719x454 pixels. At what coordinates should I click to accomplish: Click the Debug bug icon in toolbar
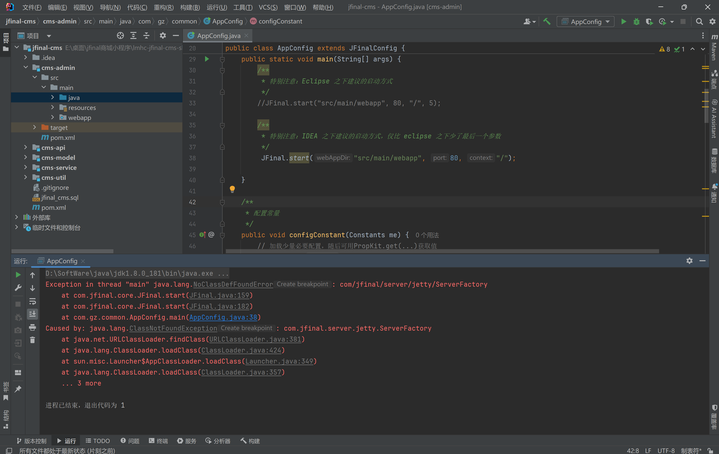(637, 20)
